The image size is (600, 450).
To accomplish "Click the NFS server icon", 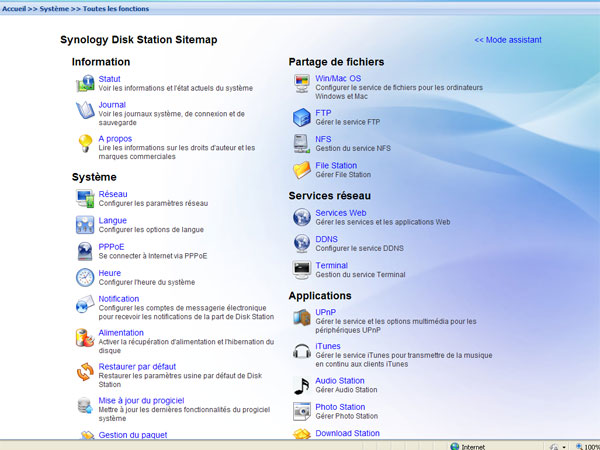I will [x=302, y=143].
